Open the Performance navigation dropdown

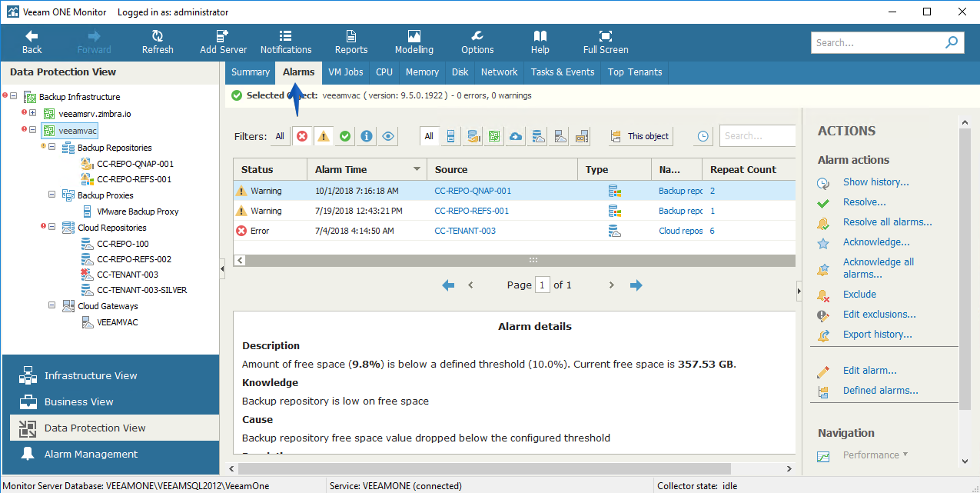coord(875,455)
